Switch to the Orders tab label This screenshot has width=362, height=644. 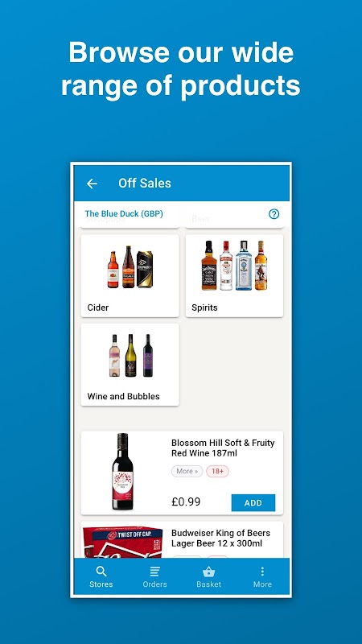tap(154, 584)
